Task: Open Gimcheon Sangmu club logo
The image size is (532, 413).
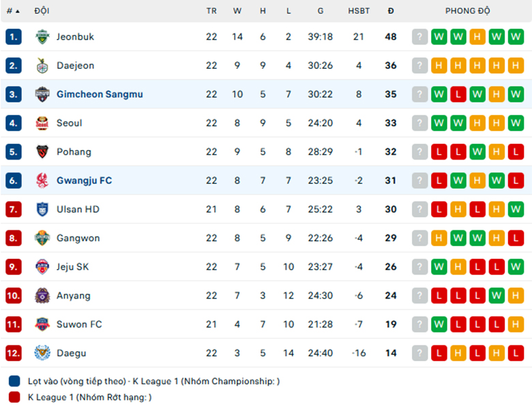Action: pyautogui.click(x=42, y=94)
